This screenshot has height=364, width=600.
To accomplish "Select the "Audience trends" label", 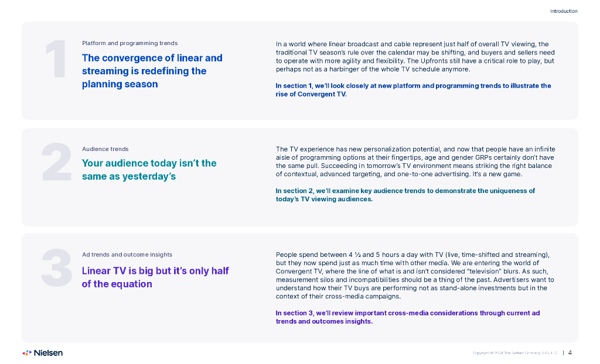I will click(105, 149).
